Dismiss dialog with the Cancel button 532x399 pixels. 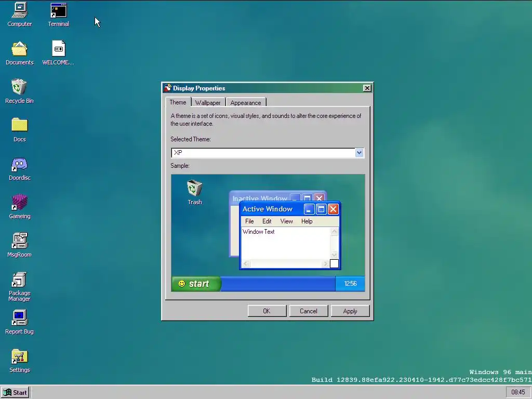[x=309, y=311]
